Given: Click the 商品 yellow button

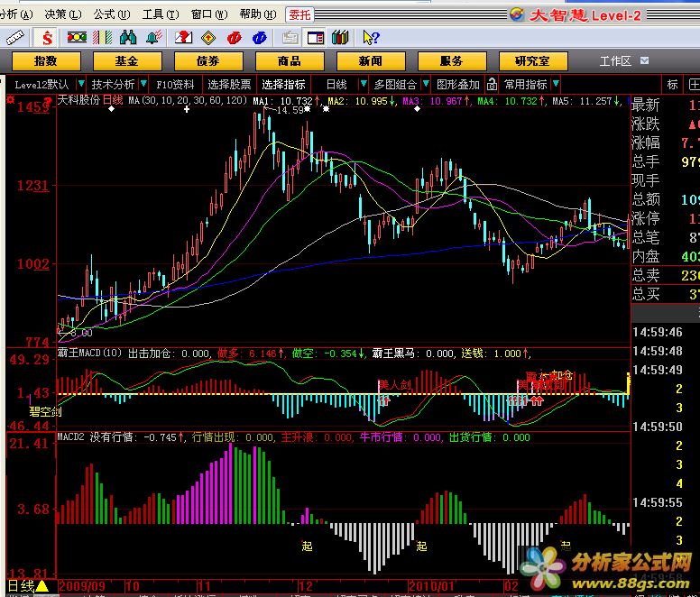Looking at the screenshot, I should [290, 60].
